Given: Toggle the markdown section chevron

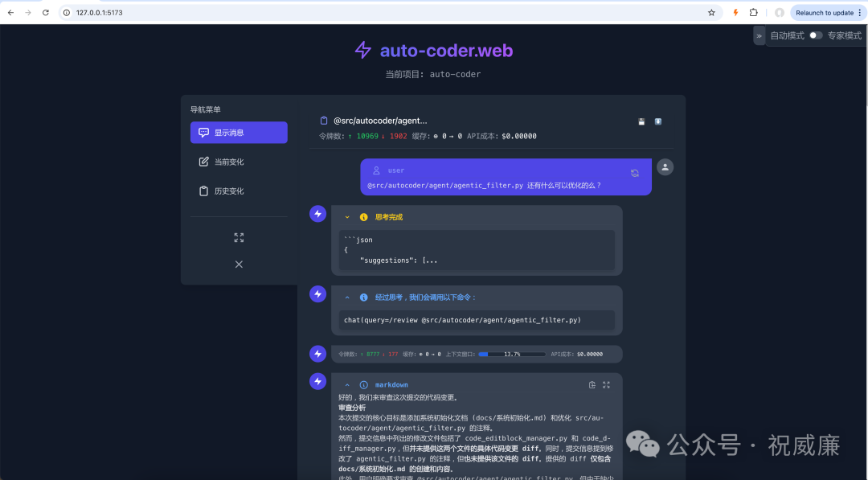Looking at the screenshot, I should (347, 385).
